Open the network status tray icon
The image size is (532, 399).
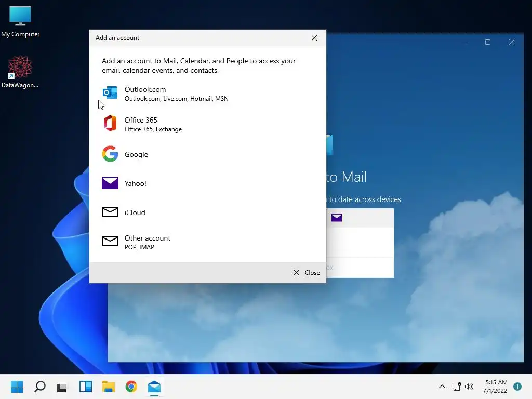(x=456, y=387)
